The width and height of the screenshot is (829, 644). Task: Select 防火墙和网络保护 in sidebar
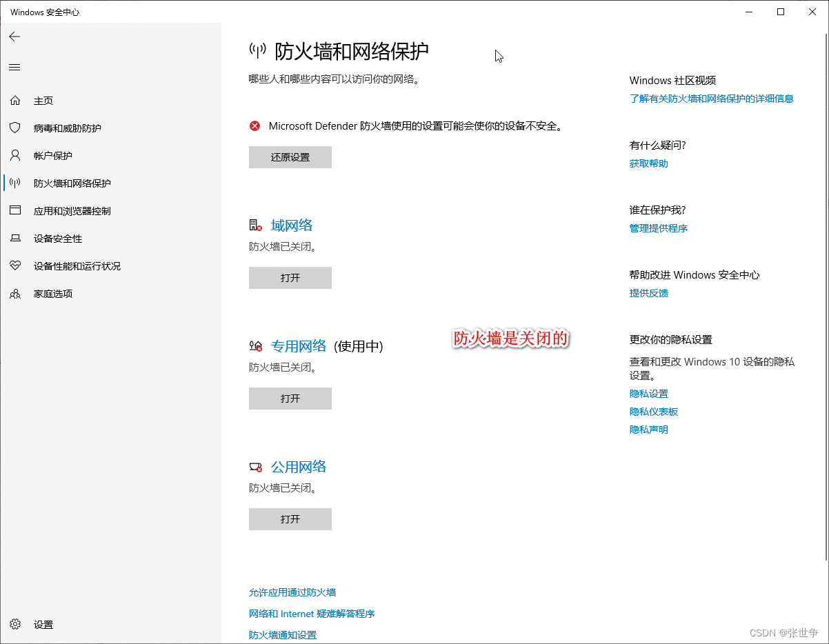(72, 183)
